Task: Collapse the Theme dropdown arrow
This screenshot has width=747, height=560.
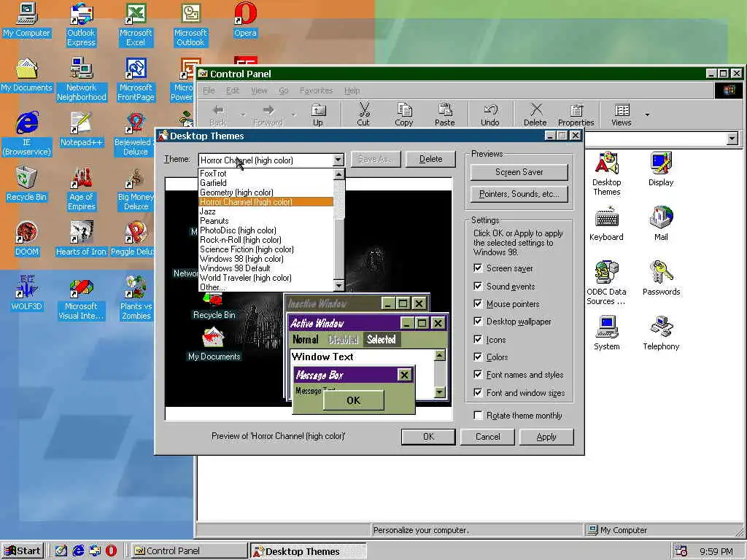Action: (x=338, y=160)
